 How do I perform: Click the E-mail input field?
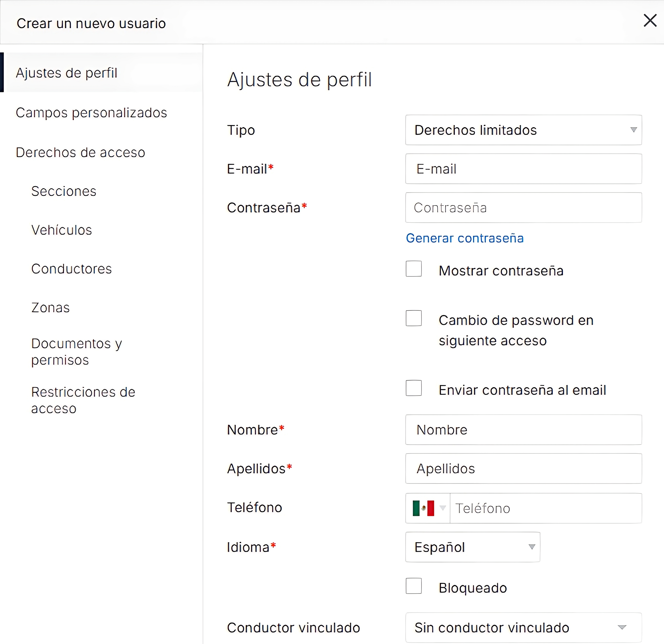click(523, 169)
